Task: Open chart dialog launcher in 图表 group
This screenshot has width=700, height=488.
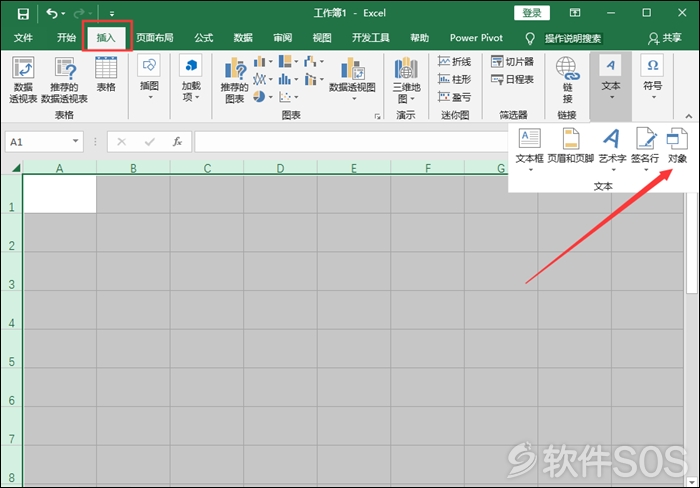Action: point(378,116)
